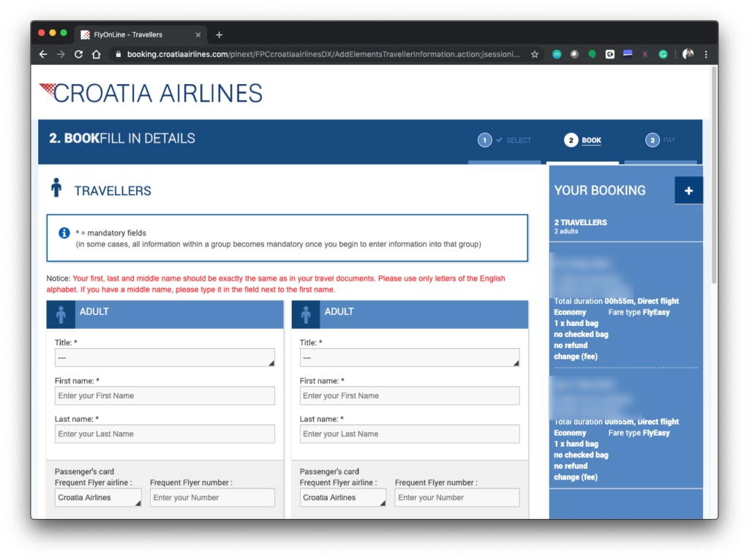Click the second adult's Last name field
This screenshot has width=749, height=560.
click(x=410, y=434)
